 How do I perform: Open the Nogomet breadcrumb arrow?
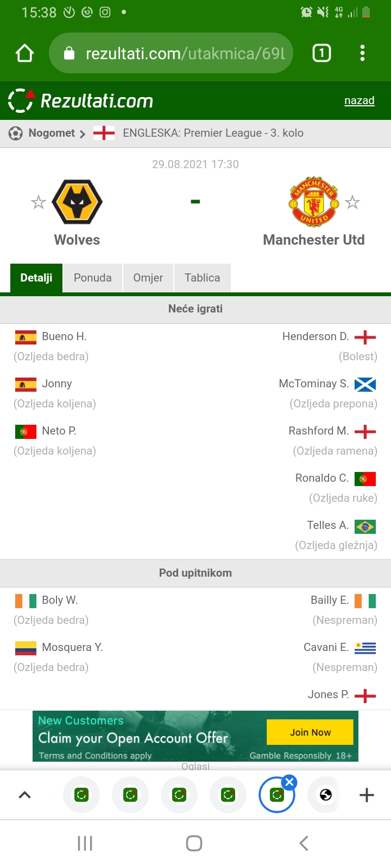83,133
